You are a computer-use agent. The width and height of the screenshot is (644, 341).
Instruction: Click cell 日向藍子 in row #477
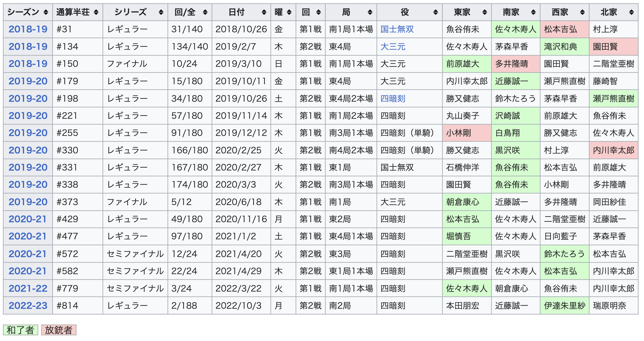[x=565, y=236]
